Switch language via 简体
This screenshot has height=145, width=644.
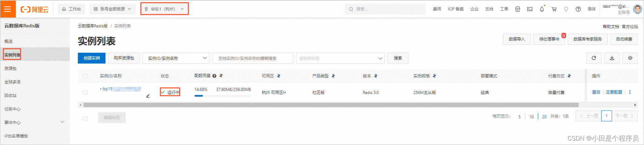point(591,9)
